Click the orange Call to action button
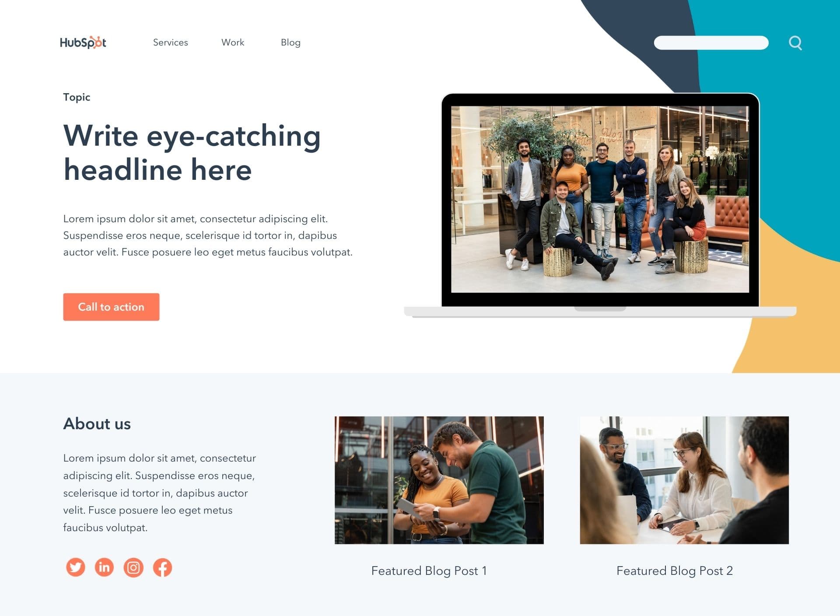Viewport: 840px width, 616px height. click(x=112, y=306)
